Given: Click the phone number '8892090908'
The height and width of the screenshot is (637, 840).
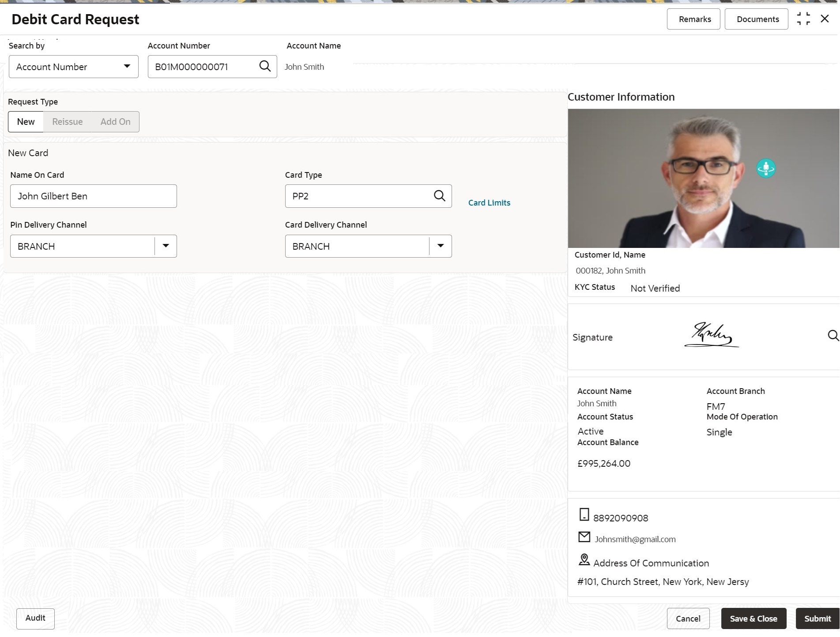Looking at the screenshot, I should pyautogui.click(x=621, y=518).
